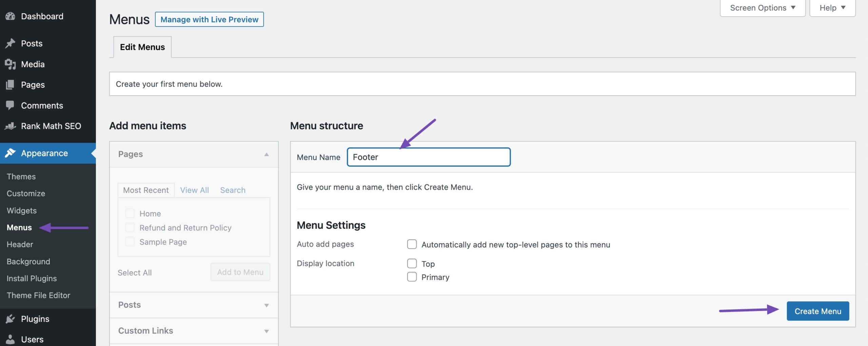Open Themes under Appearance
This screenshot has width=868, height=346.
pyautogui.click(x=21, y=177)
